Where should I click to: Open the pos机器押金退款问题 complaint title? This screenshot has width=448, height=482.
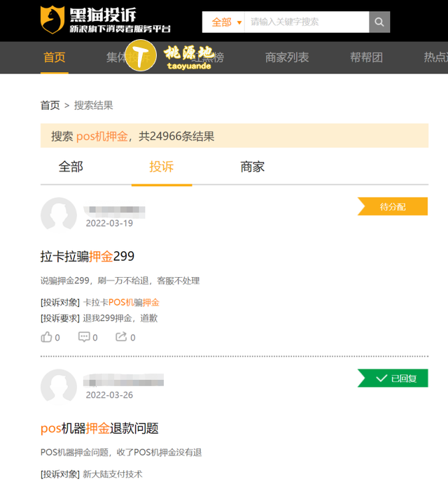click(99, 428)
